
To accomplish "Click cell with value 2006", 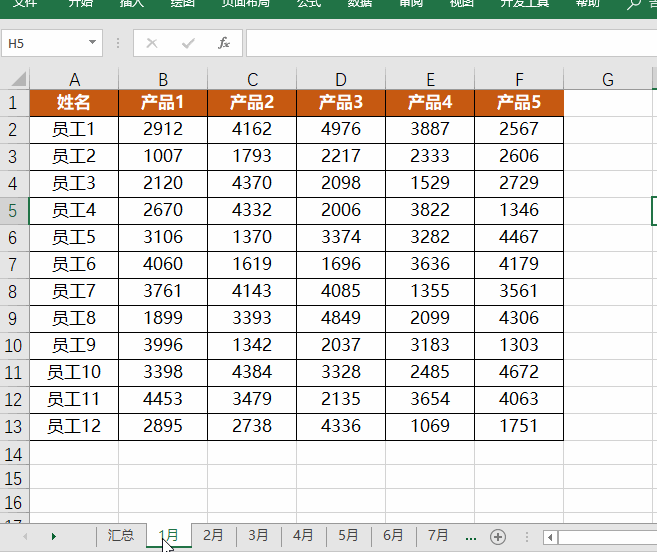I will pyautogui.click(x=341, y=210).
